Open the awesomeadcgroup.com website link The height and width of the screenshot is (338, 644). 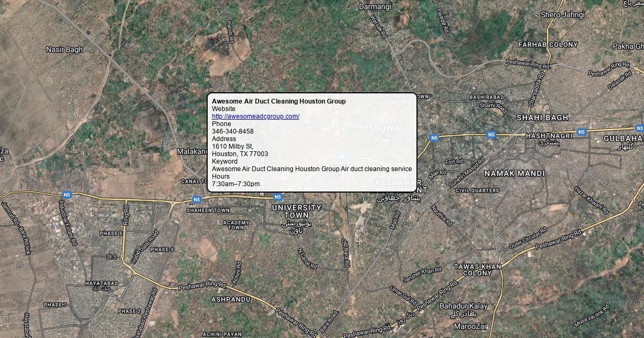[x=255, y=116]
